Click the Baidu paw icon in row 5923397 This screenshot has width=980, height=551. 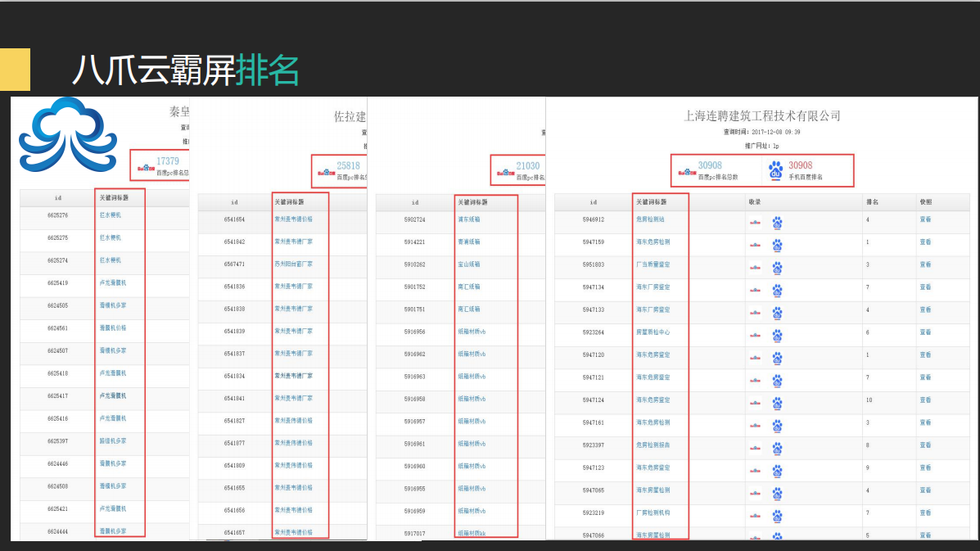777,448
